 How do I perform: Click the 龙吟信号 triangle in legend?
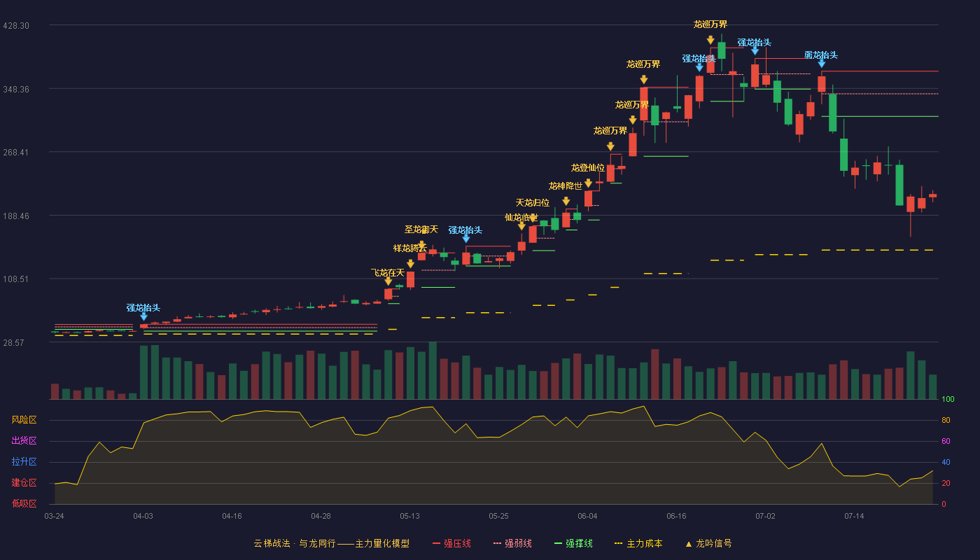coord(689,543)
